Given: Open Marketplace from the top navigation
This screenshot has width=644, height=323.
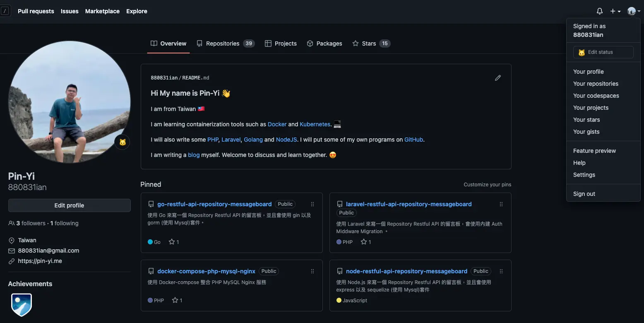Looking at the screenshot, I should pos(102,11).
